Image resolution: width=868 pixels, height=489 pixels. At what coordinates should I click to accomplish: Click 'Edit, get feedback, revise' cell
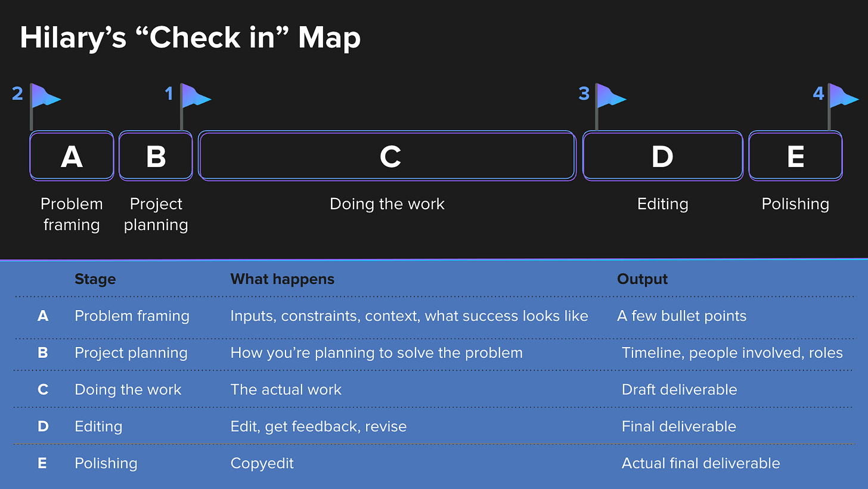coord(318,427)
